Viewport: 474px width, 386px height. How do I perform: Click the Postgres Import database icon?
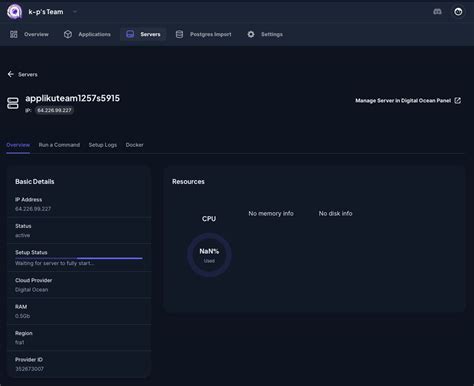point(179,34)
